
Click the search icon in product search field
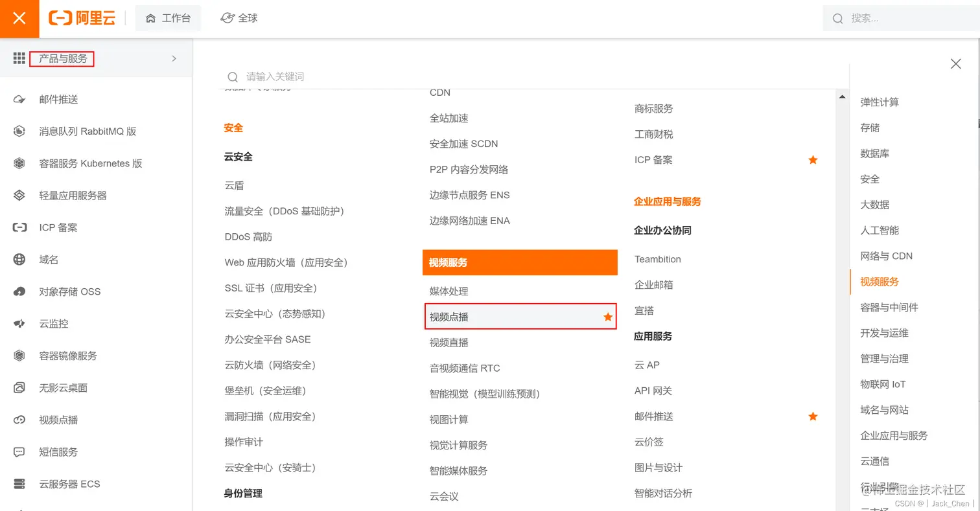(232, 76)
